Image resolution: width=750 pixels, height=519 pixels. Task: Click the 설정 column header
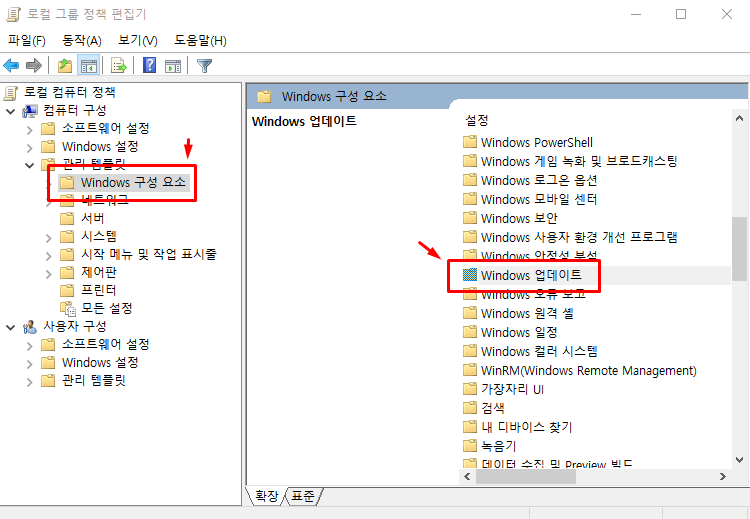[477, 120]
